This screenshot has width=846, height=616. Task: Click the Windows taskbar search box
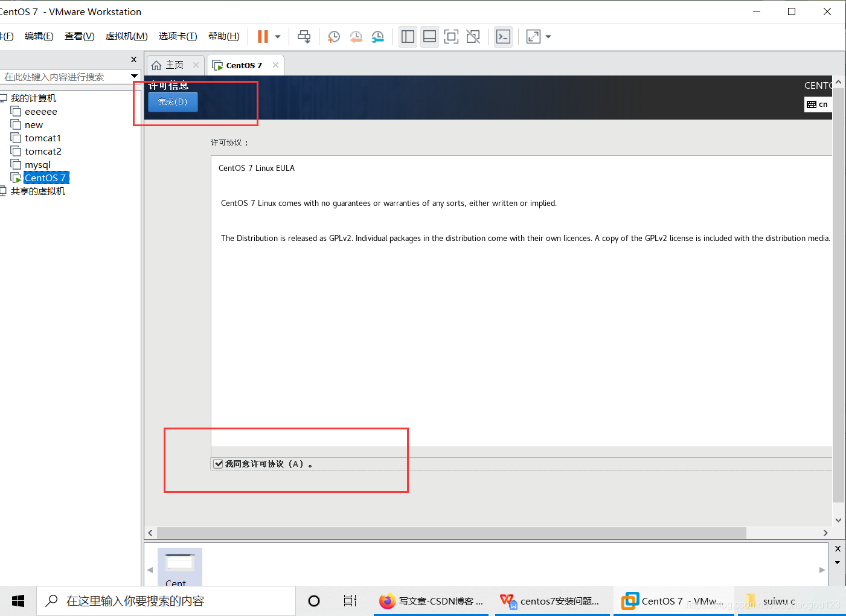coord(166,601)
